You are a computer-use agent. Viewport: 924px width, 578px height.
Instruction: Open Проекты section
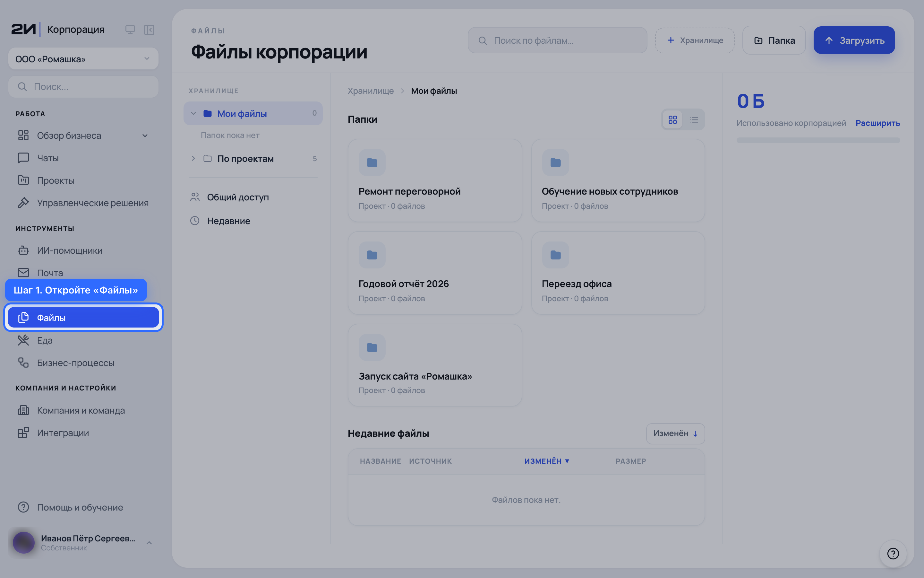pos(83,180)
